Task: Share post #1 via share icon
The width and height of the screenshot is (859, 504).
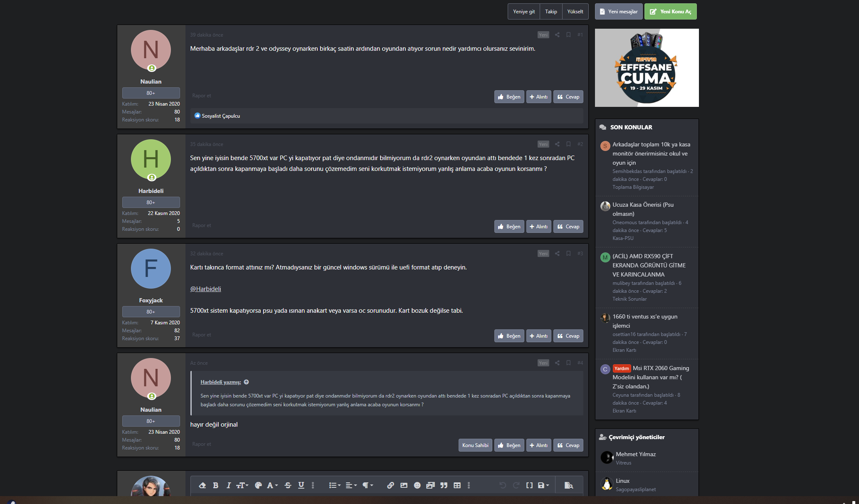Action: pos(557,35)
